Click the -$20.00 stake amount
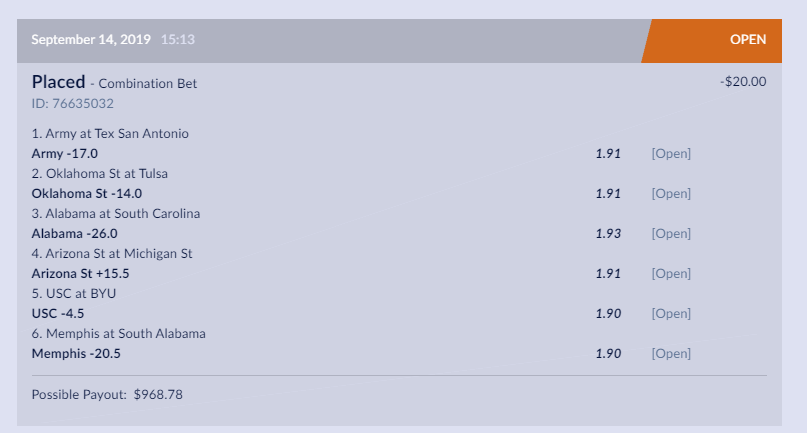Screen dimensions: 807x433 point(742,82)
